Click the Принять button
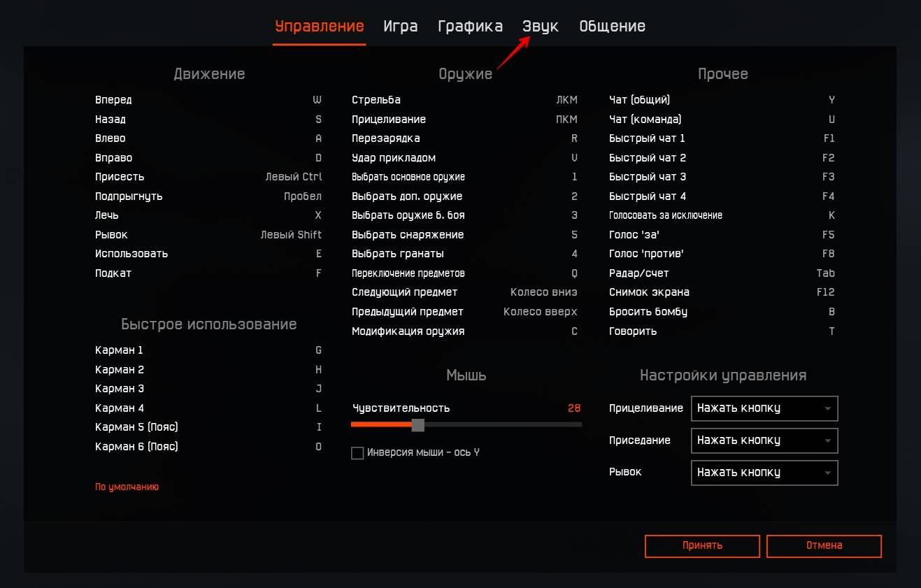This screenshot has height=588, width=921. (x=702, y=545)
